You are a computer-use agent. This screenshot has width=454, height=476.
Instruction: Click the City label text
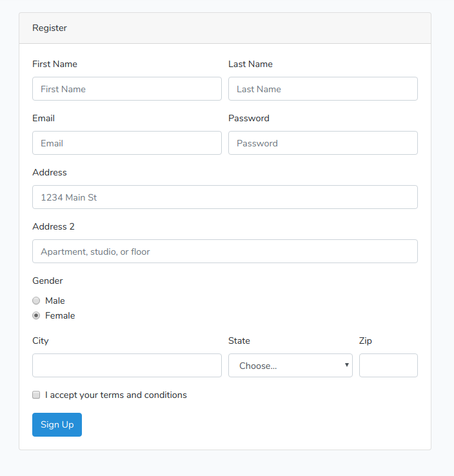point(41,341)
